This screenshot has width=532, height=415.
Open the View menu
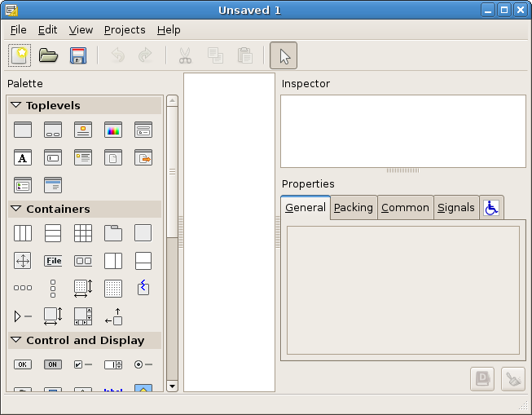coord(81,30)
